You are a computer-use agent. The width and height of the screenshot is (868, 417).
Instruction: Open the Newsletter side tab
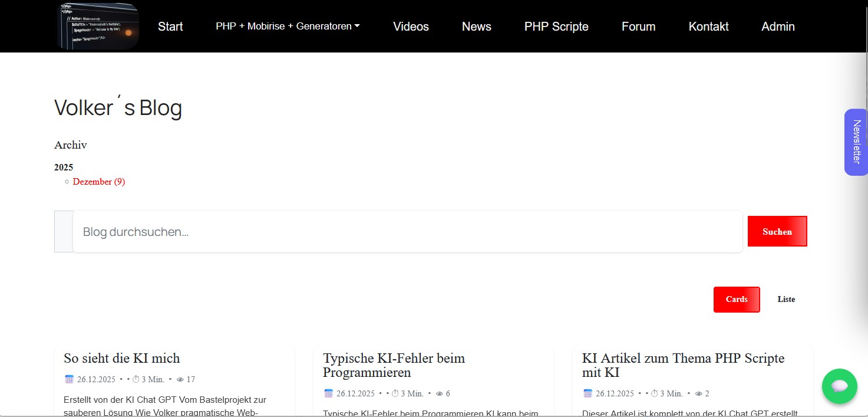856,142
